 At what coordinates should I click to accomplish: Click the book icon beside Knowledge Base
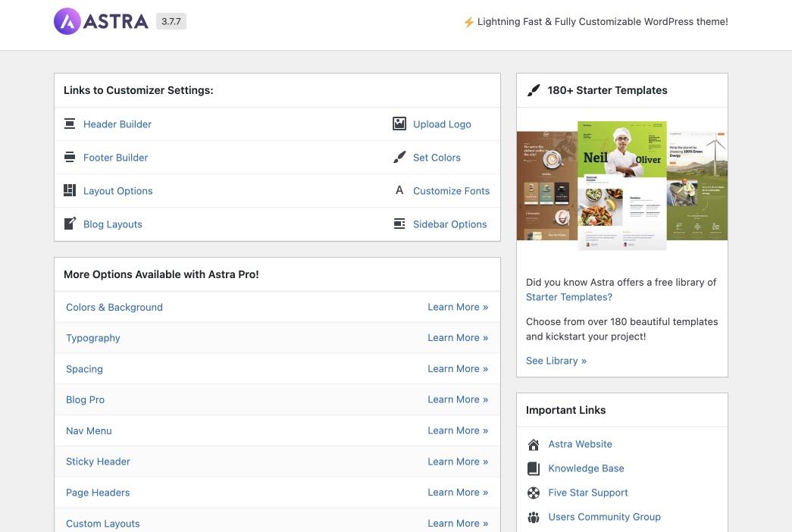[x=534, y=468]
